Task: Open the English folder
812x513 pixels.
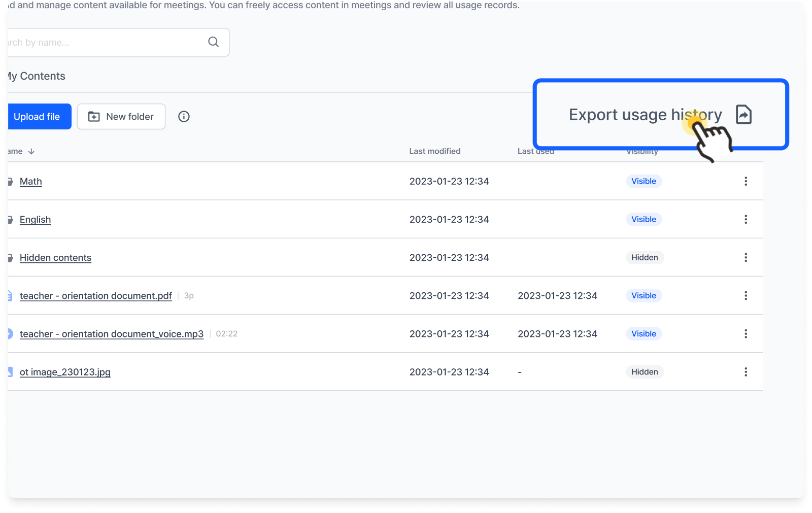Action: (x=35, y=219)
